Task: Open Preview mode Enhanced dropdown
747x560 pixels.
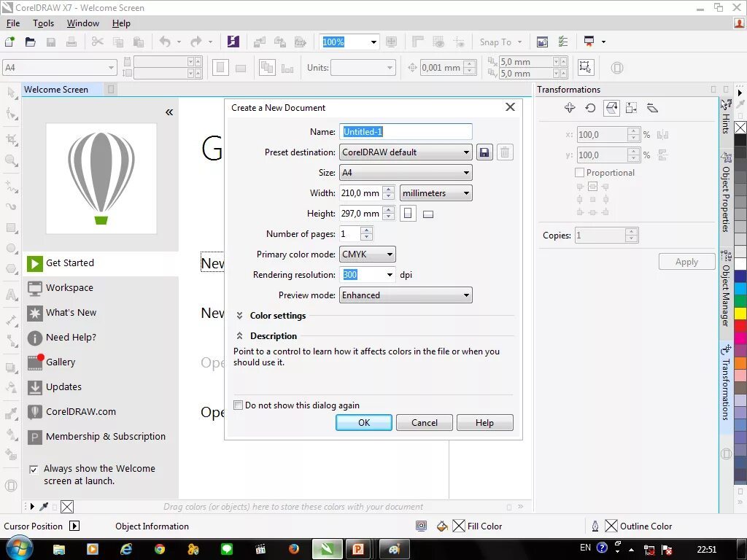Action: [x=406, y=295]
